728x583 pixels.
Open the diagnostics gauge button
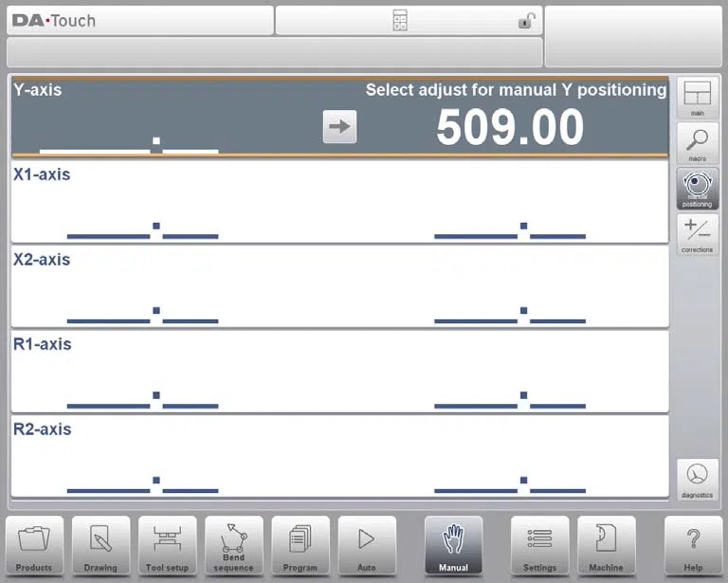pos(698,480)
